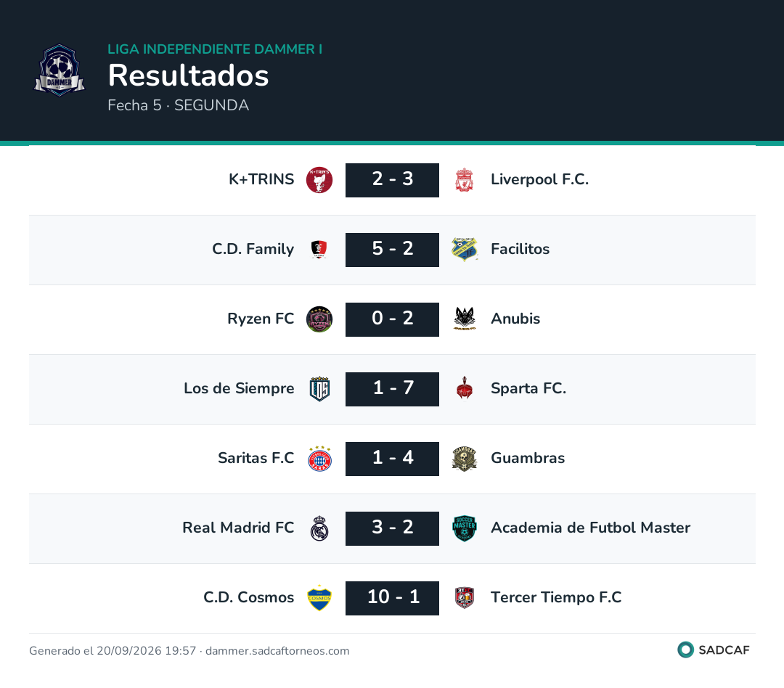
Task: Click the Tercer Tiempo F.C team name
Action: (x=556, y=597)
